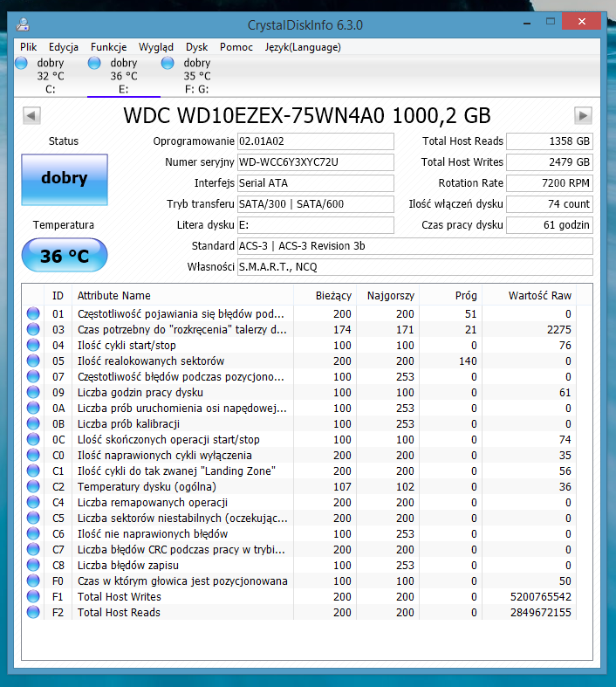
Task: Click the Tryb transferu field SATA/300 | SATA/600
Action: click(x=316, y=204)
